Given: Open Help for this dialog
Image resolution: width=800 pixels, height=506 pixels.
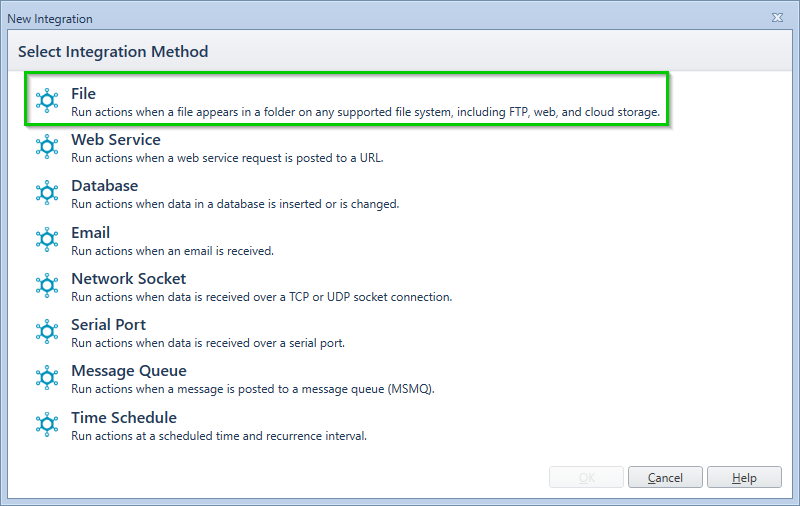Looking at the screenshot, I should click(x=744, y=477).
